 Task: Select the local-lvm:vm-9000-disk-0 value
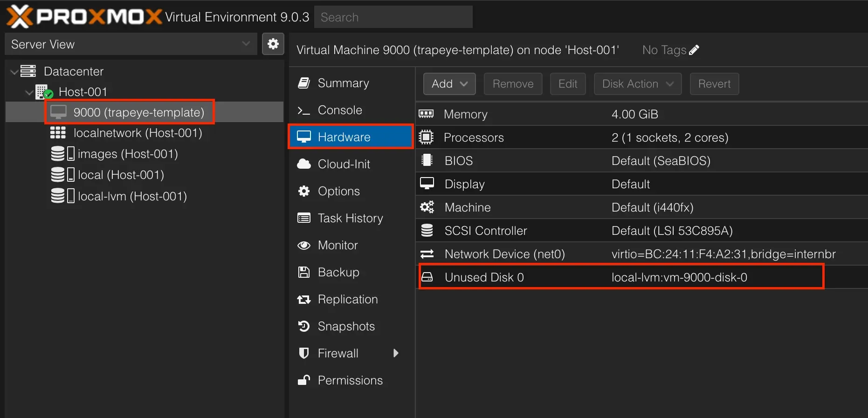point(679,277)
